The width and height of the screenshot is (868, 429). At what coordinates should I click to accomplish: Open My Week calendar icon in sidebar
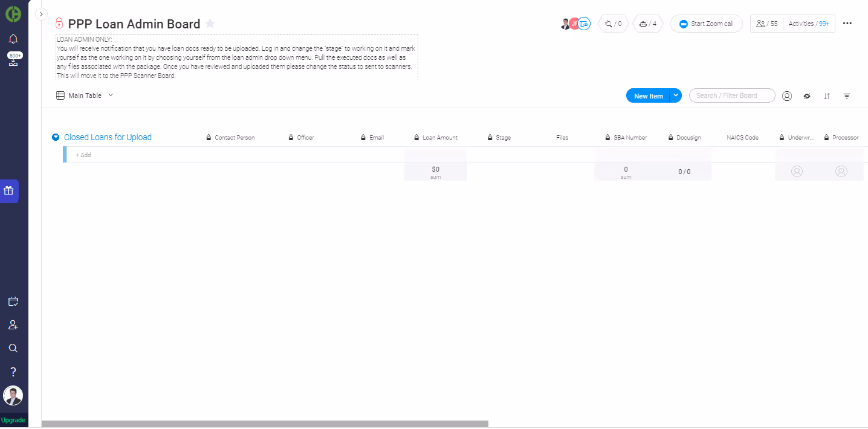pos(13,302)
